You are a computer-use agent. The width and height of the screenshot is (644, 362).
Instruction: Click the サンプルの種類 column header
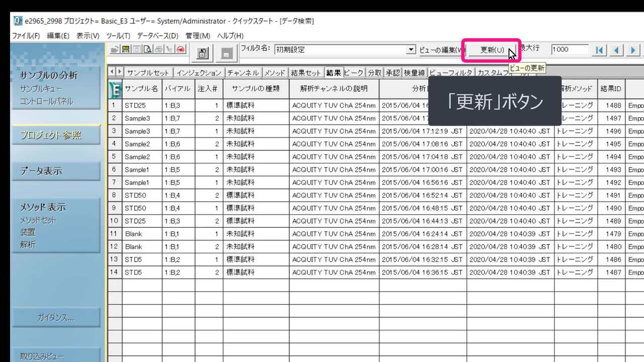pos(256,89)
